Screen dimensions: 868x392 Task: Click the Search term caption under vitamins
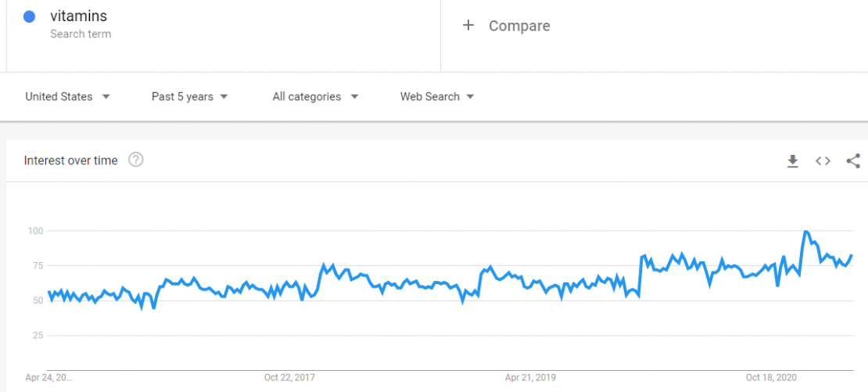point(81,34)
